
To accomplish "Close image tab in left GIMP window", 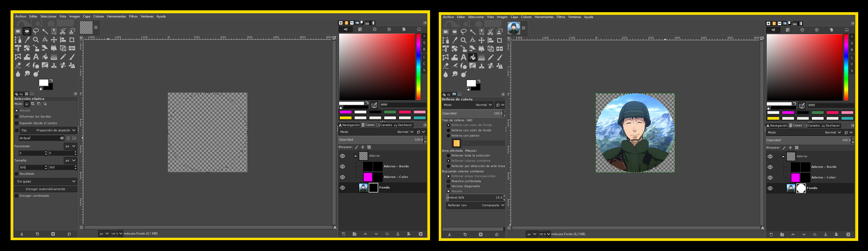I will pos(96,27).
